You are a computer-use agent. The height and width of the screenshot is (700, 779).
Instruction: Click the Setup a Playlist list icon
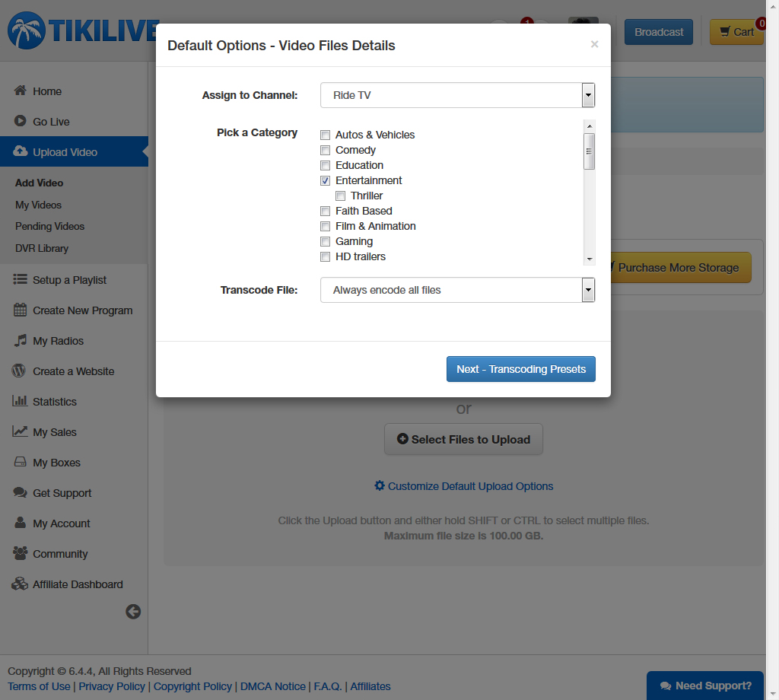(x=21, y=280)
